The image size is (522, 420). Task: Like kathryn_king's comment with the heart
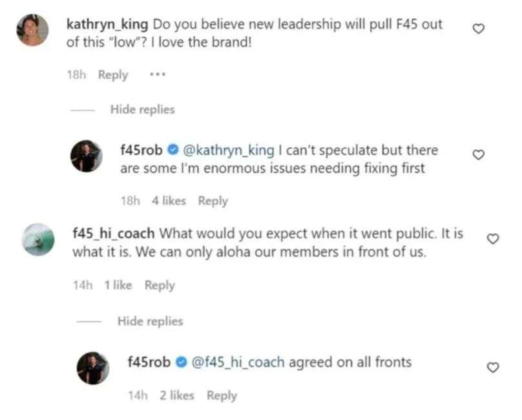479,28
